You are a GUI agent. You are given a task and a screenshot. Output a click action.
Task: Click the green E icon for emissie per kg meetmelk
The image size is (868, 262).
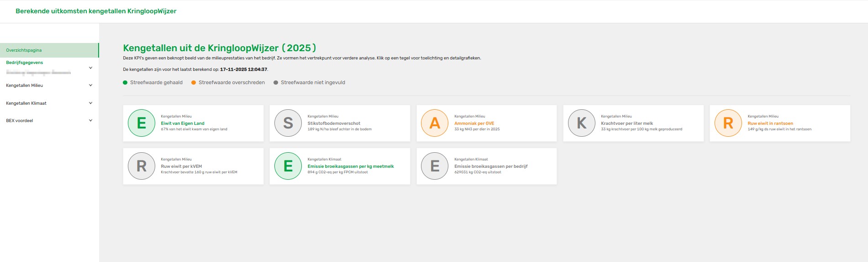(288, 166)
